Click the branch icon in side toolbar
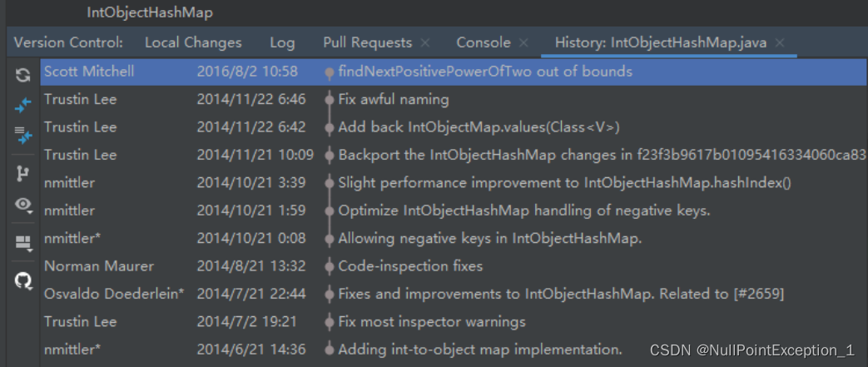868x367 pixels. click(x=22, y=174)
